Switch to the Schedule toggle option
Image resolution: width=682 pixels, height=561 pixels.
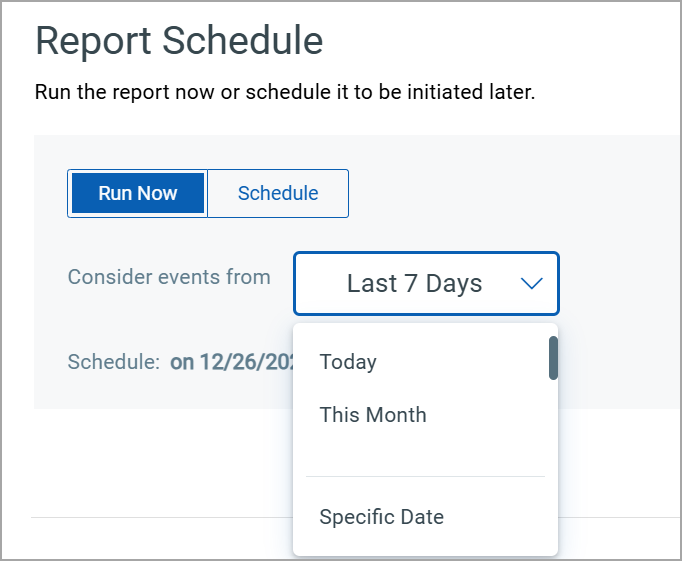pos(278,193)
